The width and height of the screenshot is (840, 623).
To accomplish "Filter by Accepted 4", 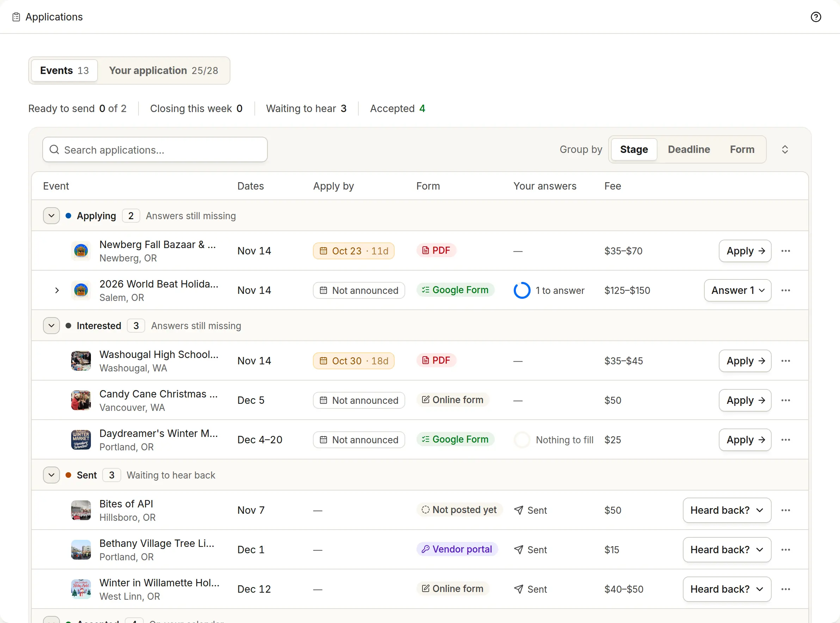I will tap(397, 109).
